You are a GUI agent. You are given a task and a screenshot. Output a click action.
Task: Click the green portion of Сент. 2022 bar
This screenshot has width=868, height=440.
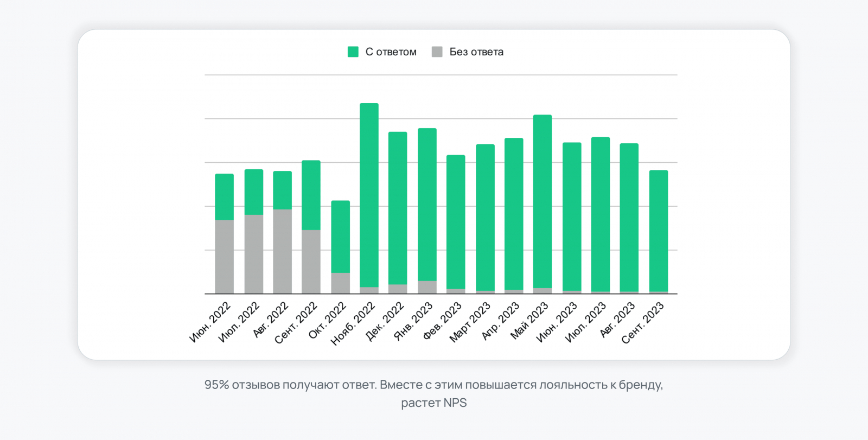[x=311, y=195]
